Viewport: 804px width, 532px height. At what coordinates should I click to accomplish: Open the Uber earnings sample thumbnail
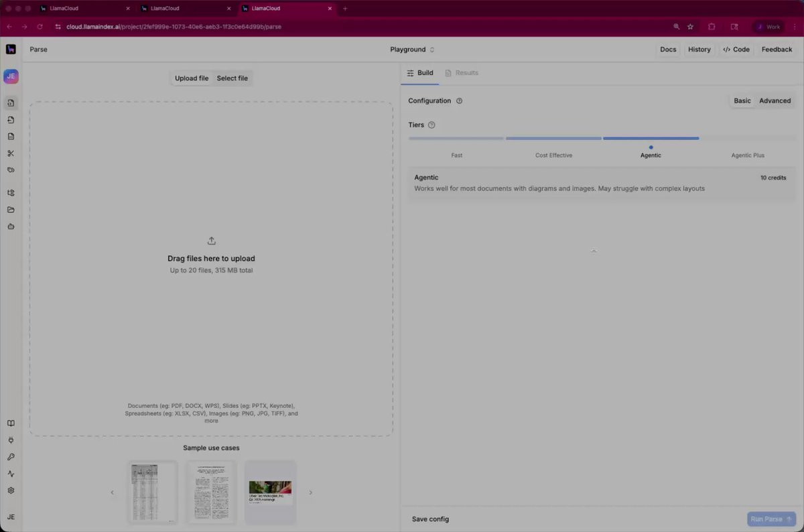pos(270,492)
